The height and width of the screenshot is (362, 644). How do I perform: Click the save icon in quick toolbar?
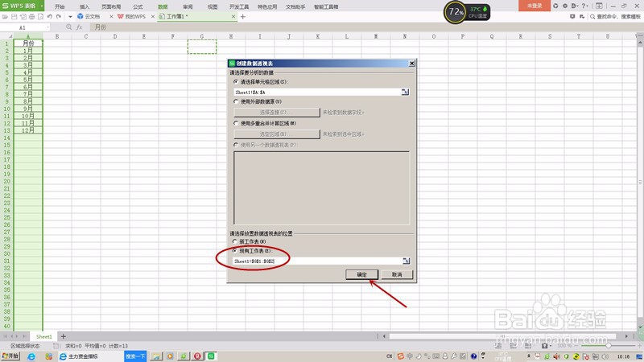click(14, 17)
